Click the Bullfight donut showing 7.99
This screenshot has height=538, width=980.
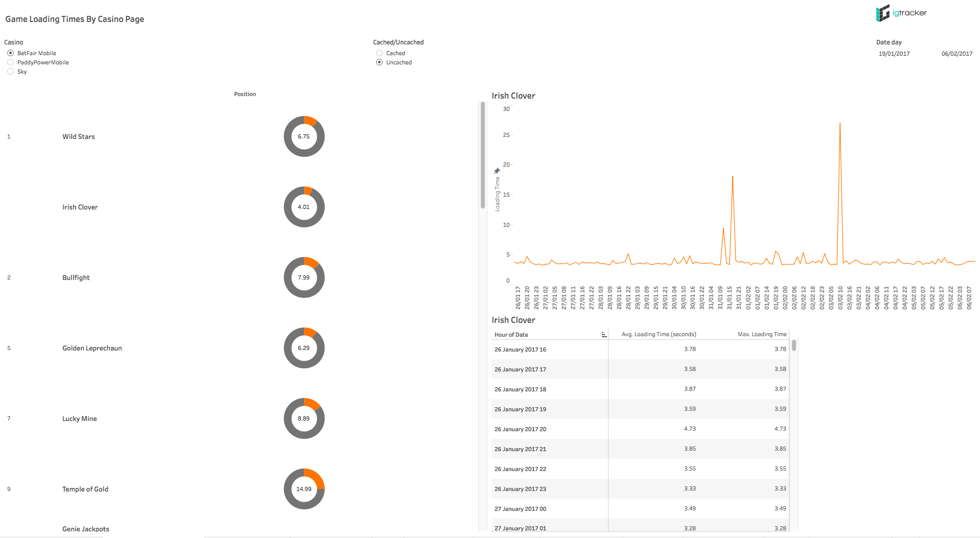pyautogui.click(x=304, y=277)
